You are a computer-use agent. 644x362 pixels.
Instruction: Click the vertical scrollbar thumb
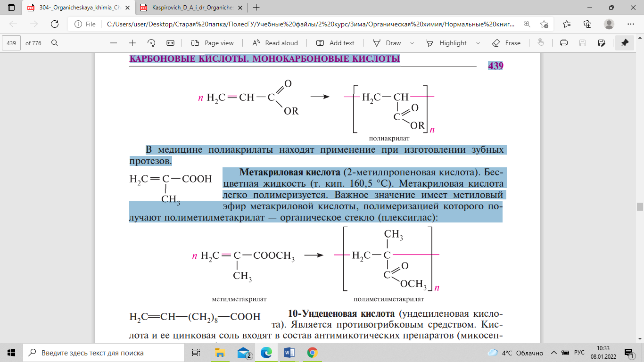click(x=640, y=207)
